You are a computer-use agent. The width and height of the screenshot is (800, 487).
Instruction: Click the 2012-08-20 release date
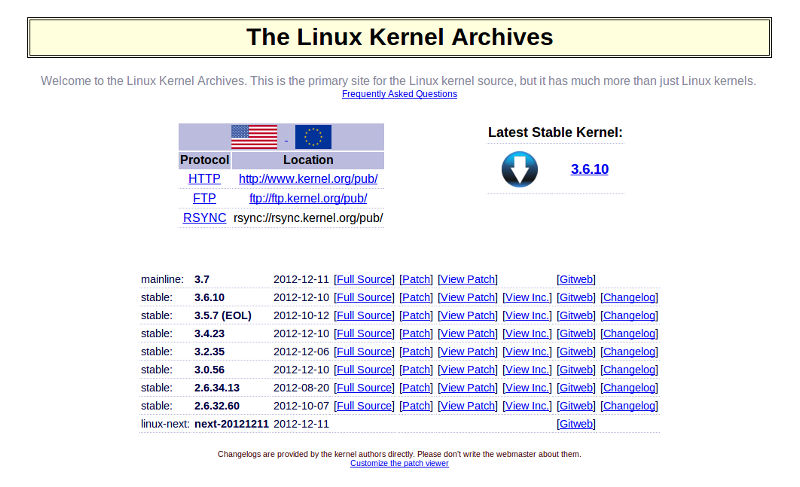click(x=302, y=388)
